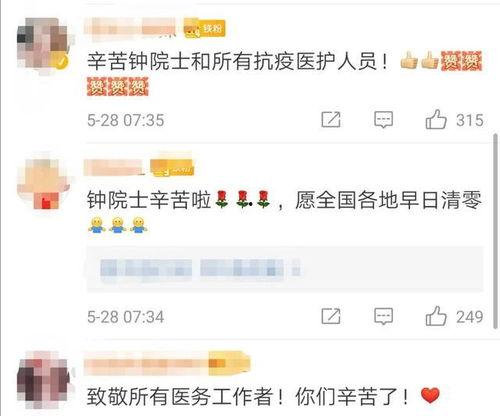
Task: Expand the blurred nested reply box
Action: (x=285, y=269)
